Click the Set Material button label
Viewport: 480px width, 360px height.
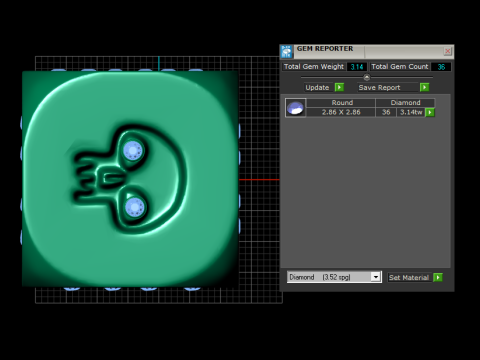click(x=409, y=277)
